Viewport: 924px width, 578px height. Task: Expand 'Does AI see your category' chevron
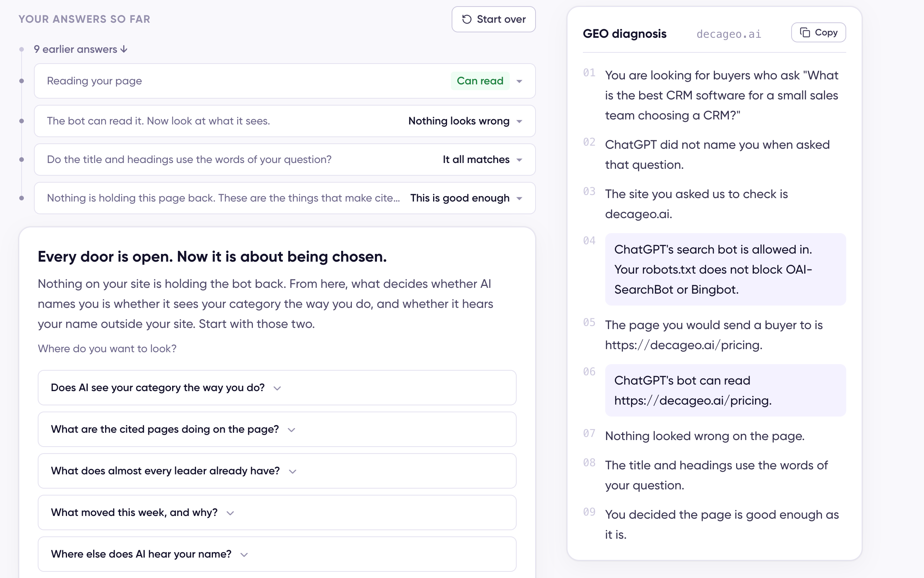tap(277, 388)
